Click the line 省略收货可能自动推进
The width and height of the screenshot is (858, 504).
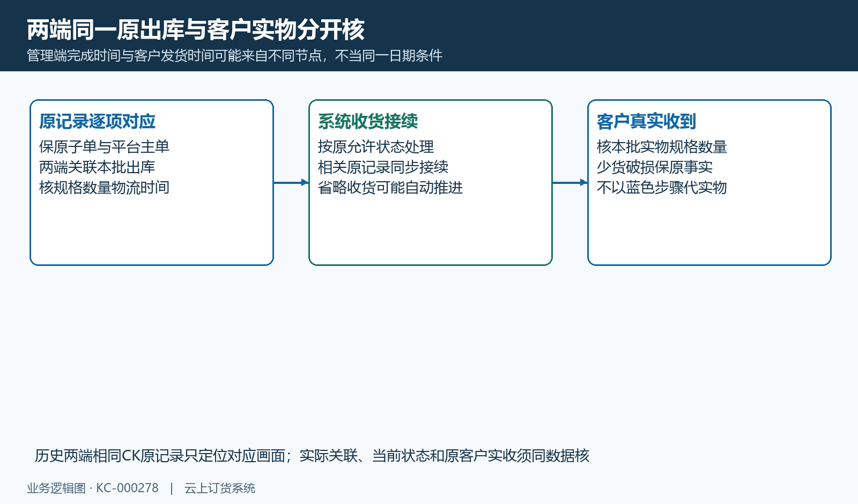(x=390, y=187)
